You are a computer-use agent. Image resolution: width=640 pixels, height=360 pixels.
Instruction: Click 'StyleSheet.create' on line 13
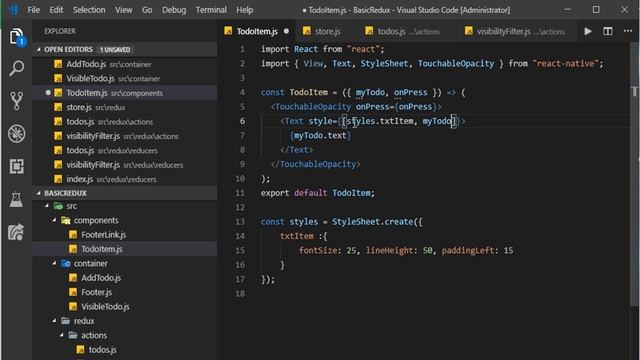tap(373, 222)
